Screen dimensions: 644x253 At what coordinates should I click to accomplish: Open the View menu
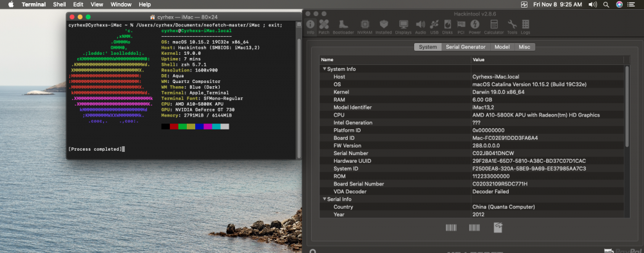click(x=97, y=5)
